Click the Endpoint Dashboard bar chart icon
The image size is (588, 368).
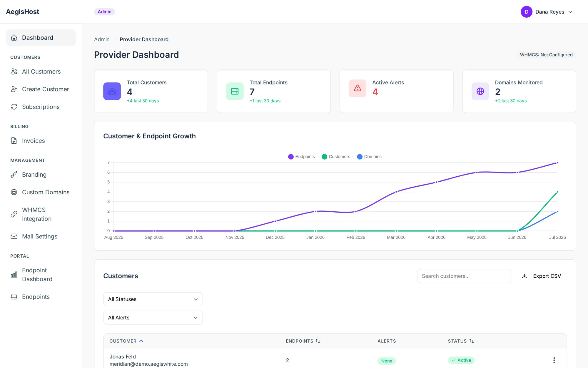pyautogui.click(x=14, y=275)
